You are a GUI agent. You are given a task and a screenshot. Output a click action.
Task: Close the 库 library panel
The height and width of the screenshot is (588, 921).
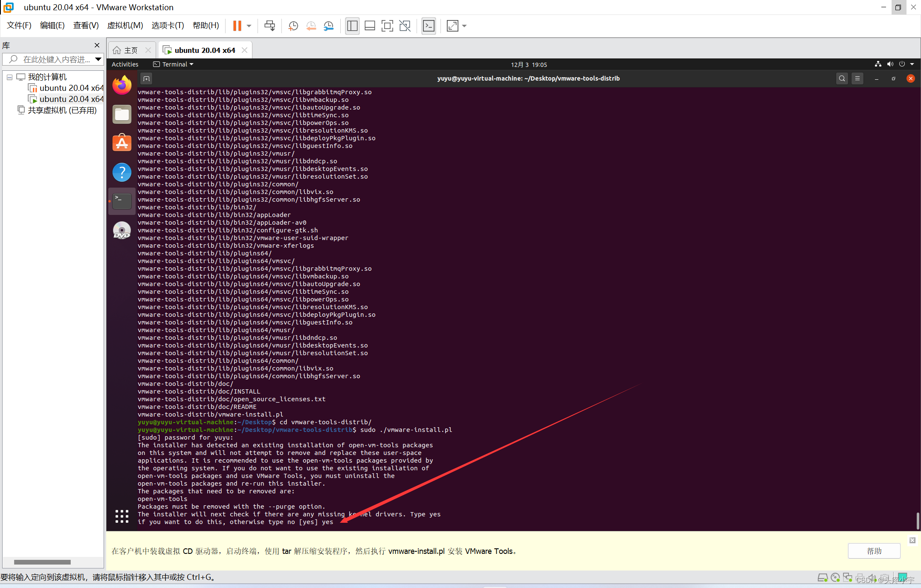pyautogui.click(x=97, y=45)
